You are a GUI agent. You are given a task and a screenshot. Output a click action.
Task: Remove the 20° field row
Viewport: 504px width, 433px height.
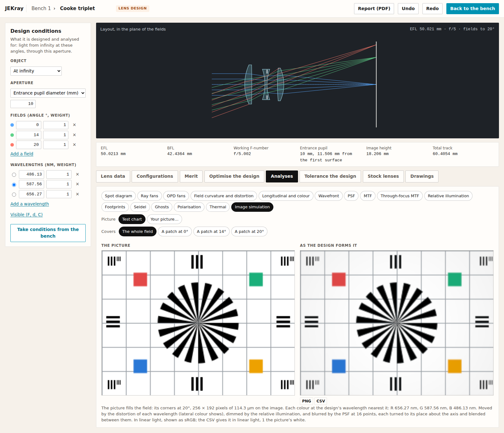coord(74,145)
